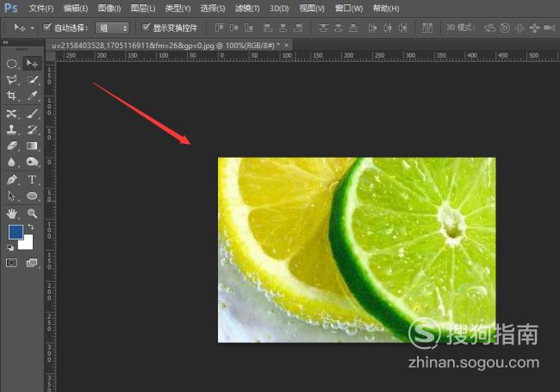The height and width of the screenshot is (392, 560).
Task: Distribute right edges
Action: (x=403, y=28)
